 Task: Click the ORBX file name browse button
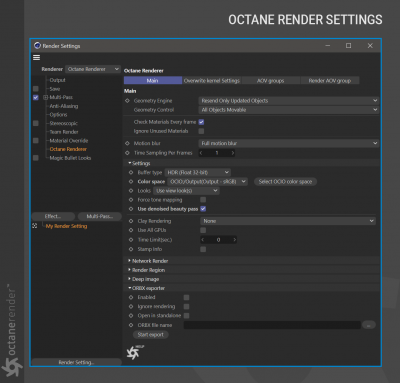369,325
